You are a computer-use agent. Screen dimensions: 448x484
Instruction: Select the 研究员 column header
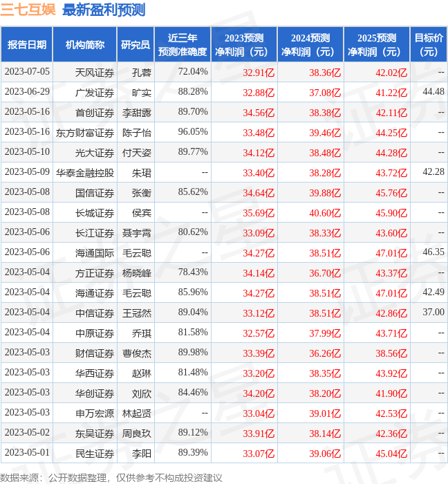[136, 44]
